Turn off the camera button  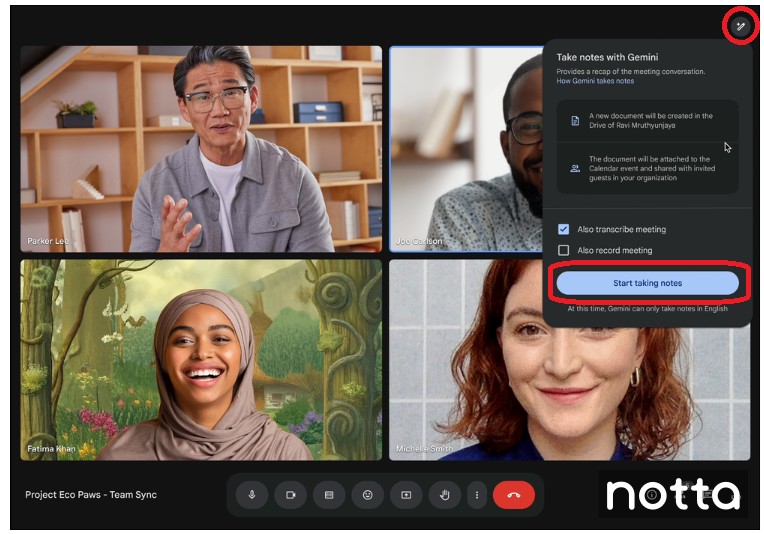coord(290,494)
